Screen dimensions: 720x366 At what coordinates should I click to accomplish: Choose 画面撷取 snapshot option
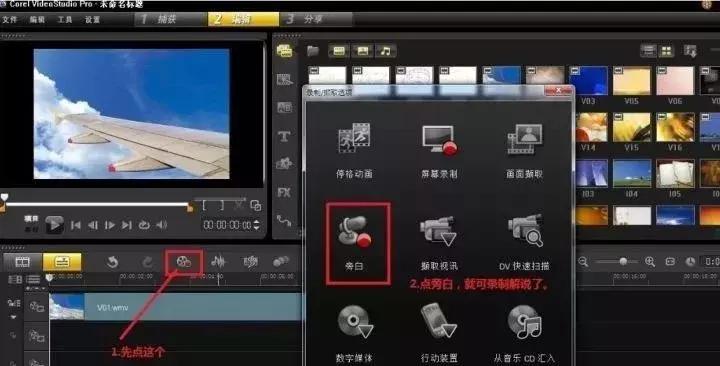[x=524, y=150]
